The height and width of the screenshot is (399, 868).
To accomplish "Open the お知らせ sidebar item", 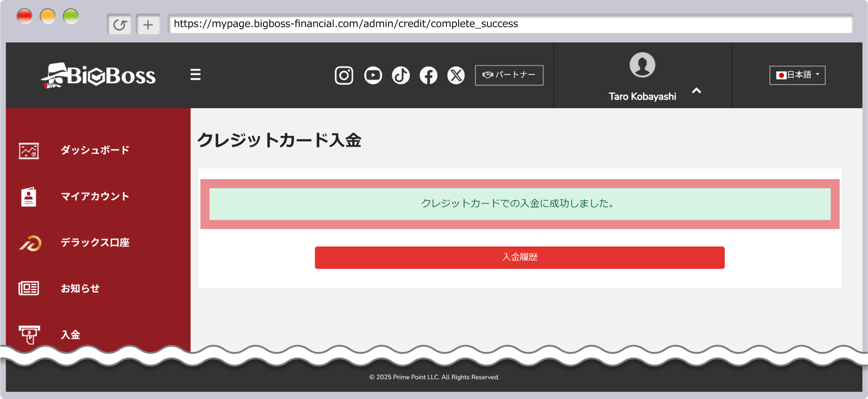I will coord(80,288).
